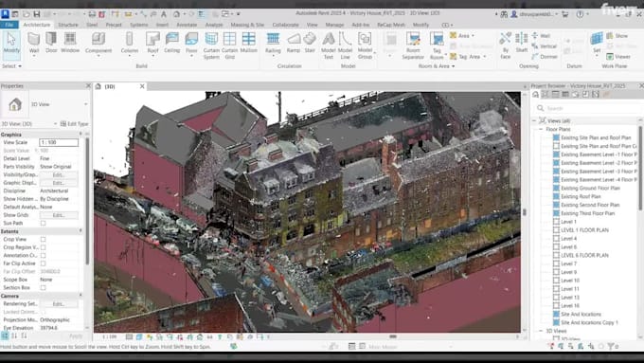This screenshot has height=363, width=644.
Task: Open the Annotate ribbon tab
Action: 187,25
